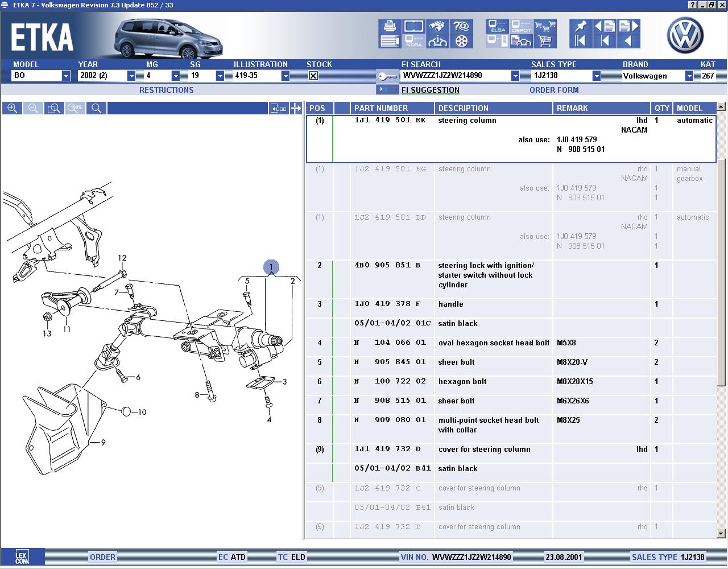Open the ELSA link icon
728x569 pixels.
497,26
